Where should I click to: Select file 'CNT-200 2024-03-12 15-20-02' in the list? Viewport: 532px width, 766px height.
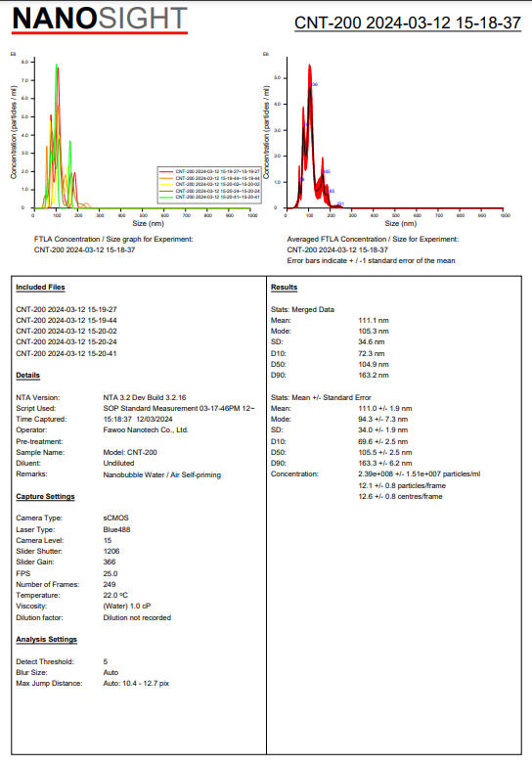[x=66, y=331]
